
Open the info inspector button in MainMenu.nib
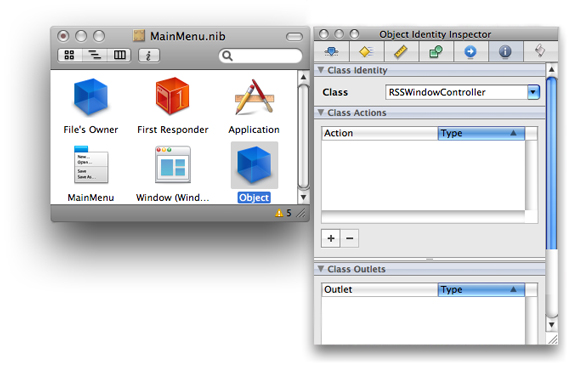tap(148, 55)
